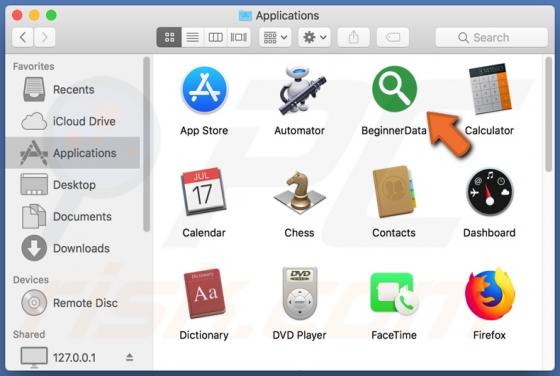This screenshot has height=376, width=560.
Task: Select the Calendar app icon
Action: point(204,192)
